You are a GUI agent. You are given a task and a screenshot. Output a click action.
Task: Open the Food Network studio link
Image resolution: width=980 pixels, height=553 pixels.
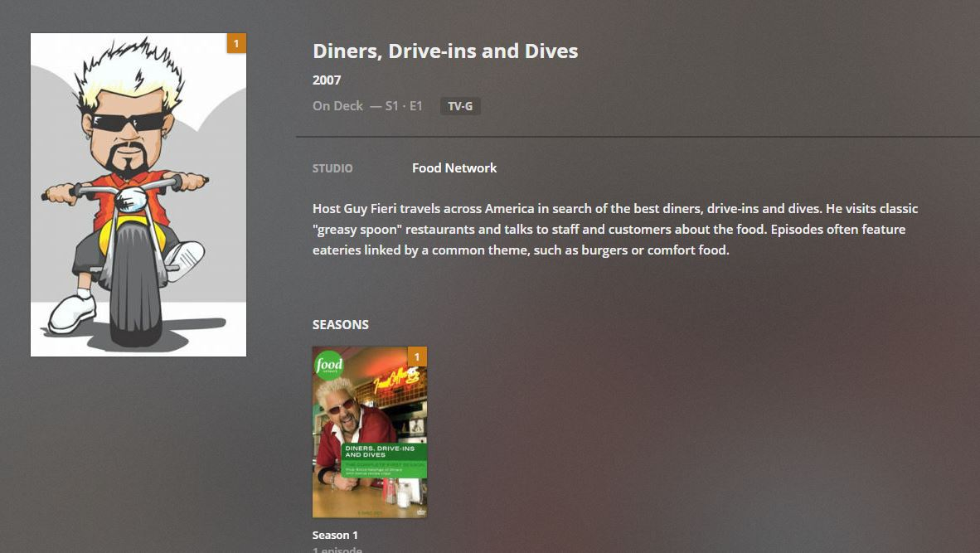pyautogui.click(x=454, y=168)
